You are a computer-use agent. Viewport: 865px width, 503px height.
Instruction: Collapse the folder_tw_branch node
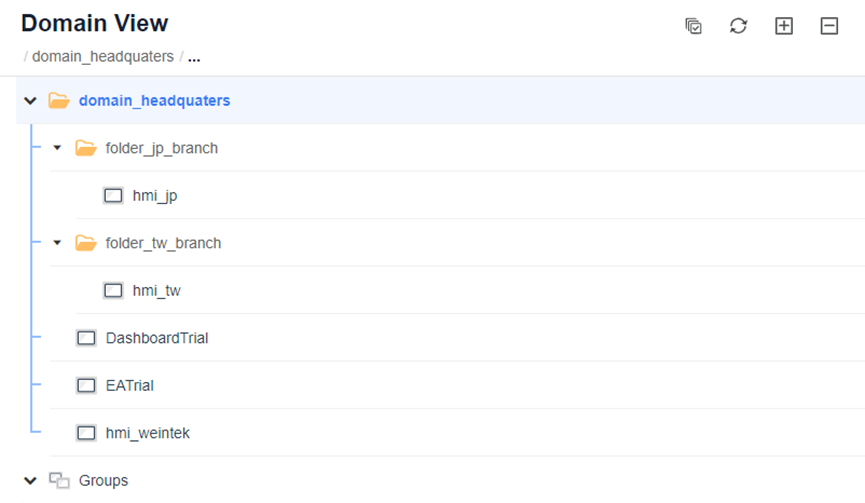(57, 243)
